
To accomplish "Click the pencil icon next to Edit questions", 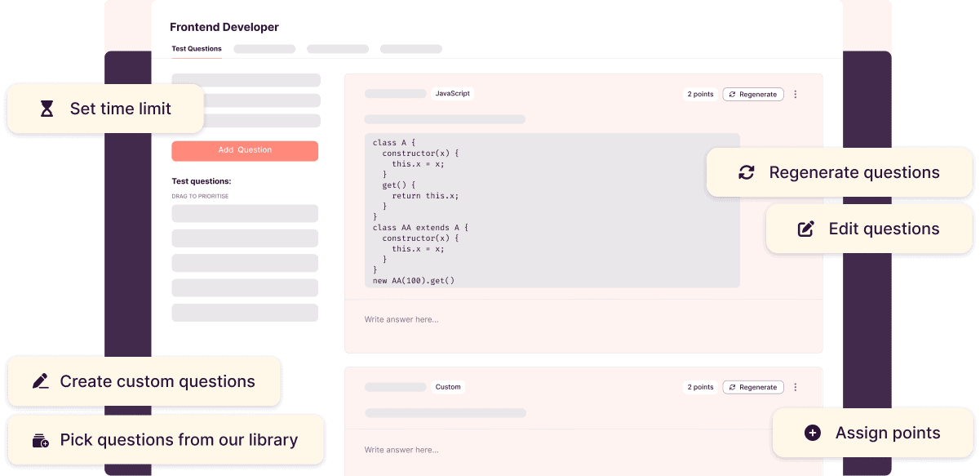I will pyautogui.click(x=806, y=229).
